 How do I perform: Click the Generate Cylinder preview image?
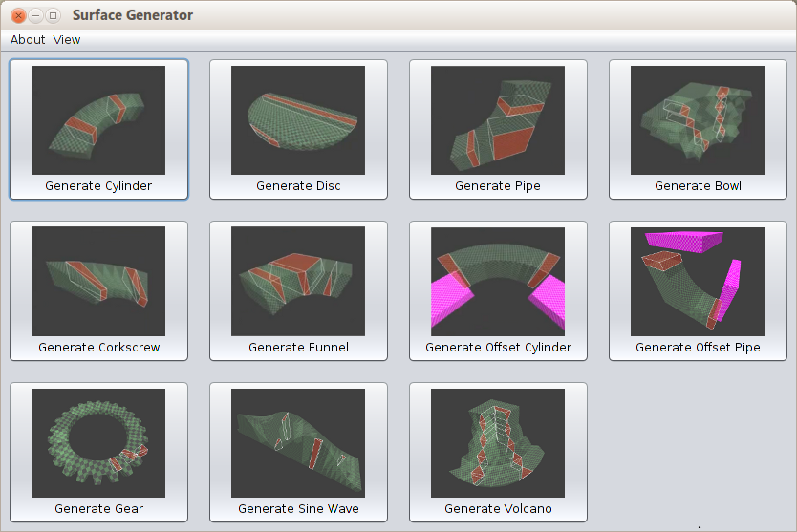click(98, 119)
